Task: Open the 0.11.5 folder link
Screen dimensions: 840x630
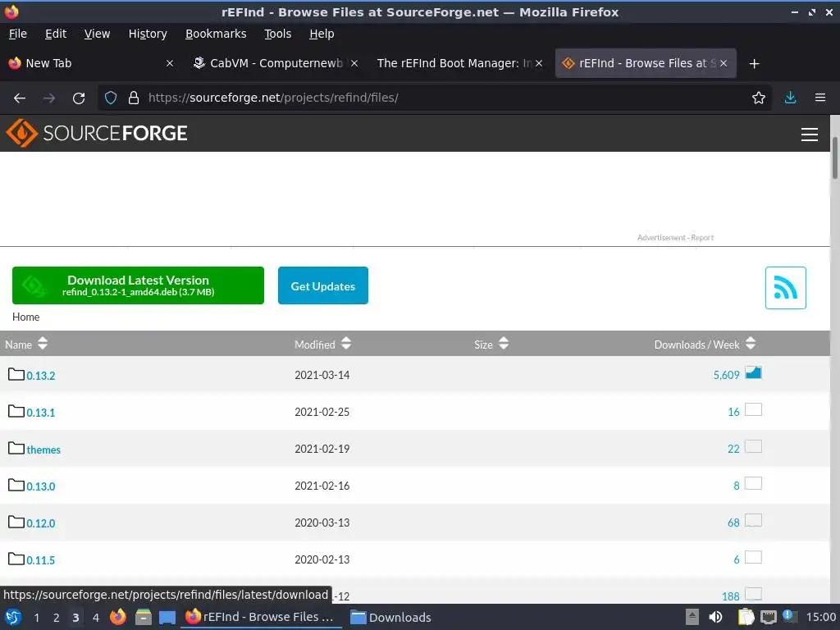Action: tap(41, 560)
